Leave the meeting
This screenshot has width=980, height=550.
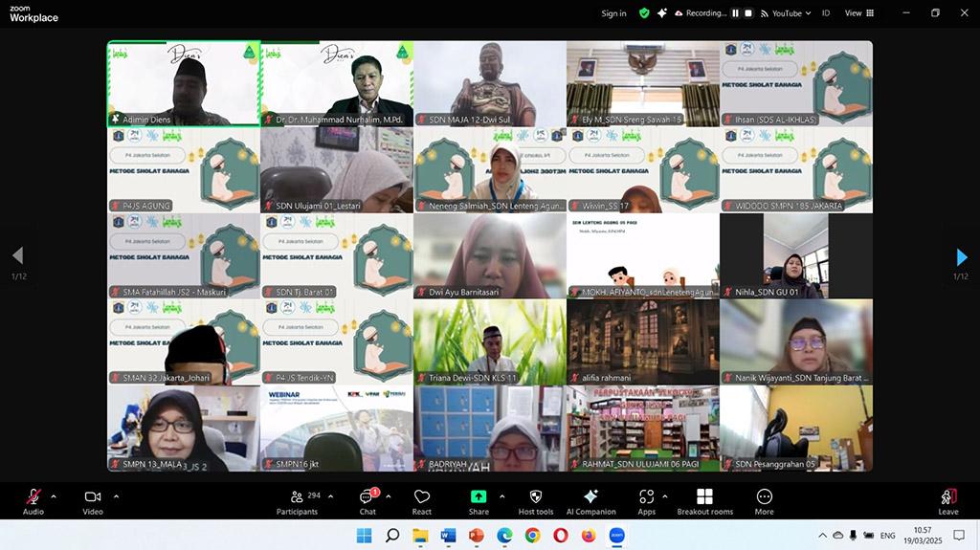click(x=947, y=500)
